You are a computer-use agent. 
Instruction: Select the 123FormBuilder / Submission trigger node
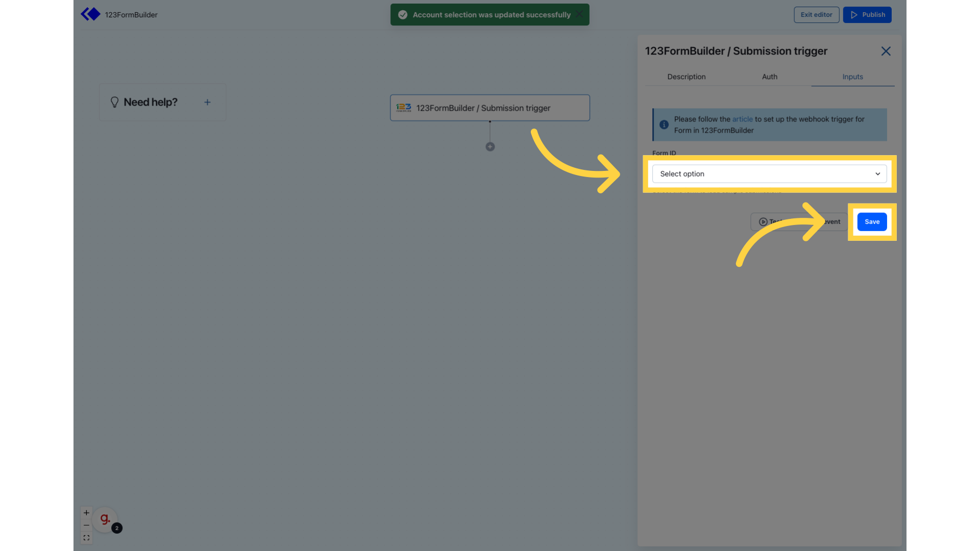(x=489, y=108)
